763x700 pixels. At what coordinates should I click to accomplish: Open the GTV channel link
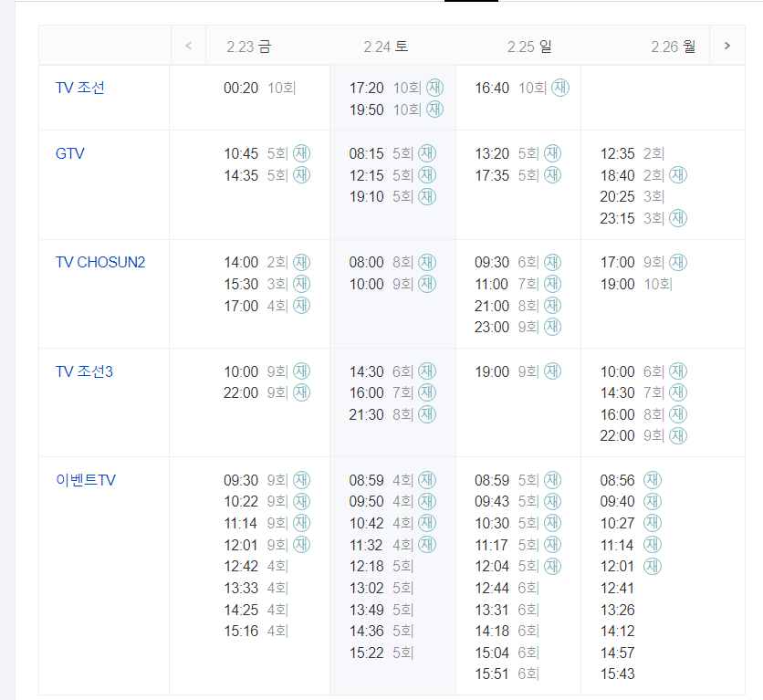click(70, 153)
